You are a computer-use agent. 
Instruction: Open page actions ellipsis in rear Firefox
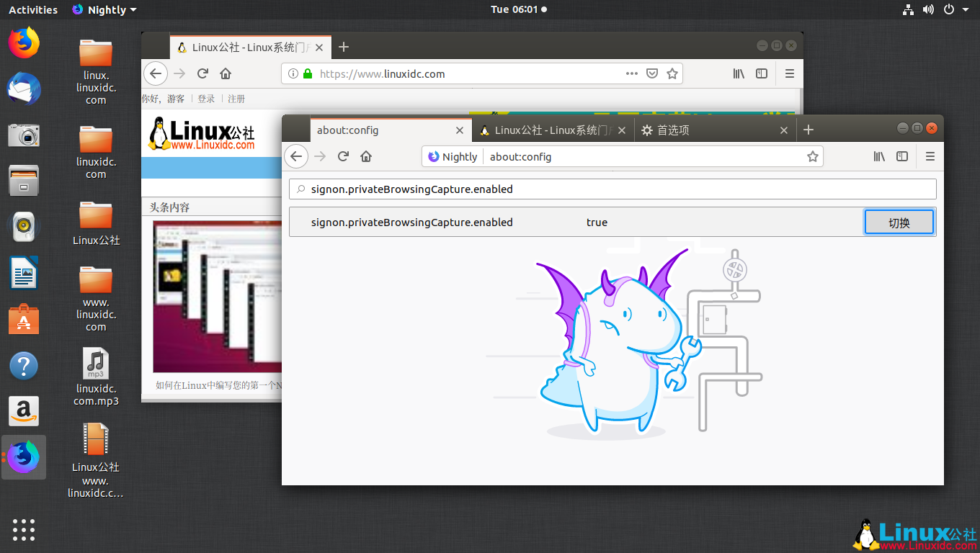tap(632, 73)
